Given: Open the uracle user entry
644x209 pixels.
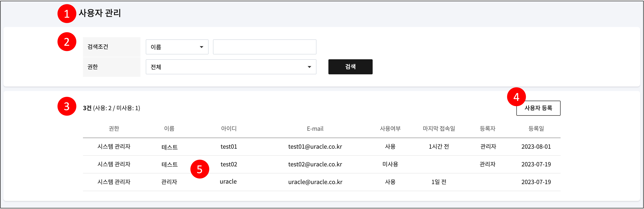Looking at the screenshot, I should pyautogui.click(x=228, y=182).
